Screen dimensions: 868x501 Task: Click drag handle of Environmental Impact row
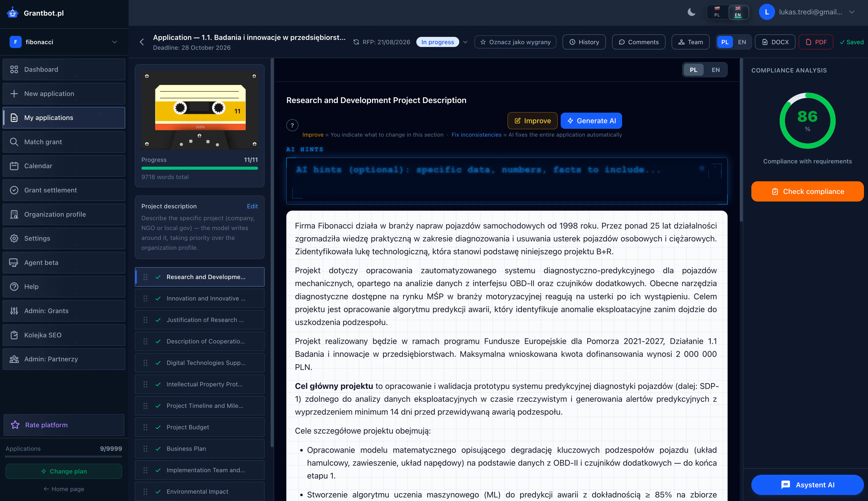pos(145,491)
